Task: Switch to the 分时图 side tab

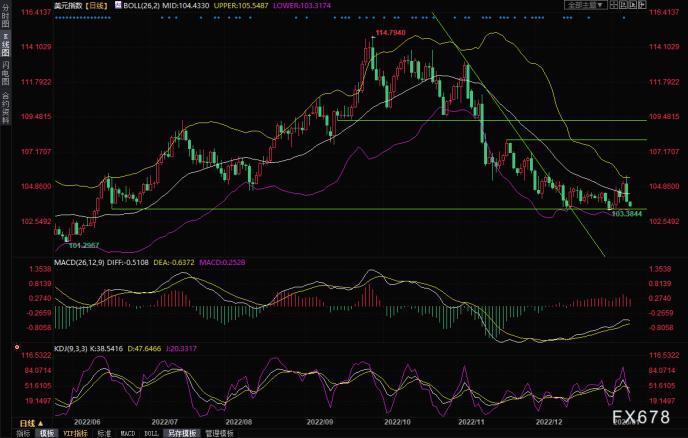Action: tap(5, 16)
